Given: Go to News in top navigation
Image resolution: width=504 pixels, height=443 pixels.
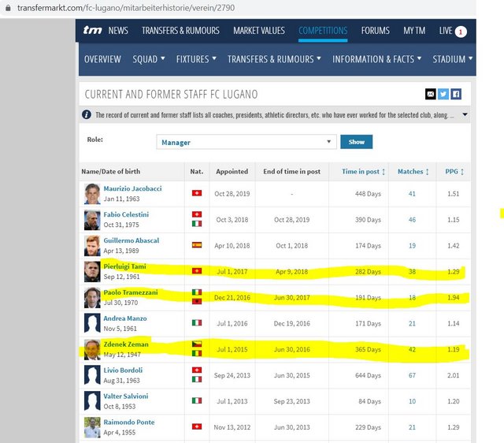Looking at the screenshot, I should coord(118,31).
